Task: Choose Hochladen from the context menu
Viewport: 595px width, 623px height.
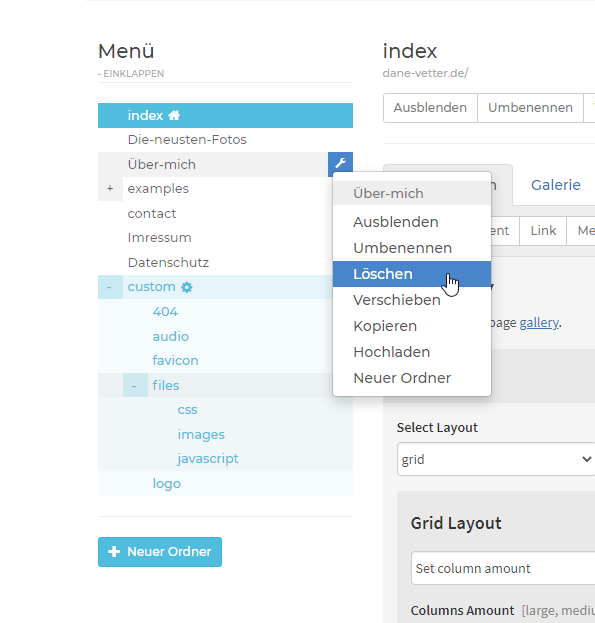Action: [412, 352]
